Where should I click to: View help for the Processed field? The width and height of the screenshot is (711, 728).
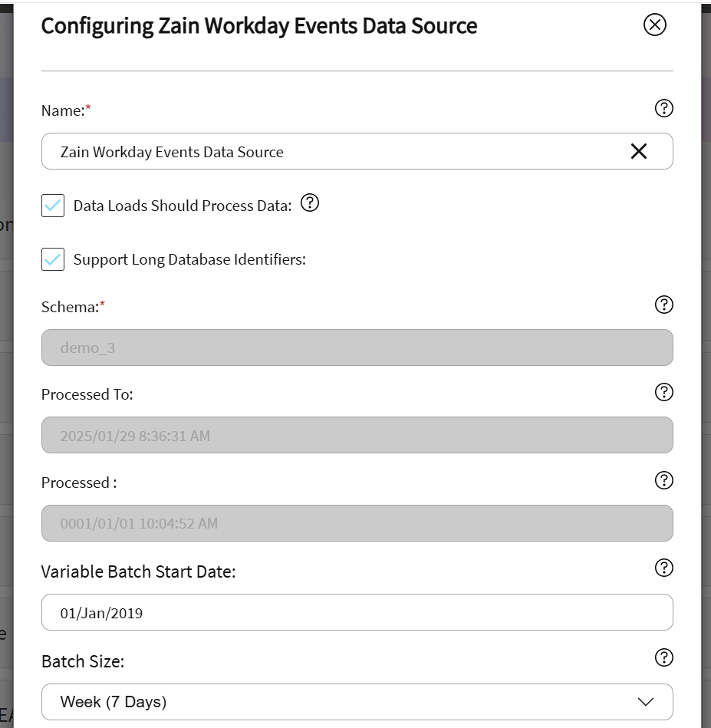(663, 480)
